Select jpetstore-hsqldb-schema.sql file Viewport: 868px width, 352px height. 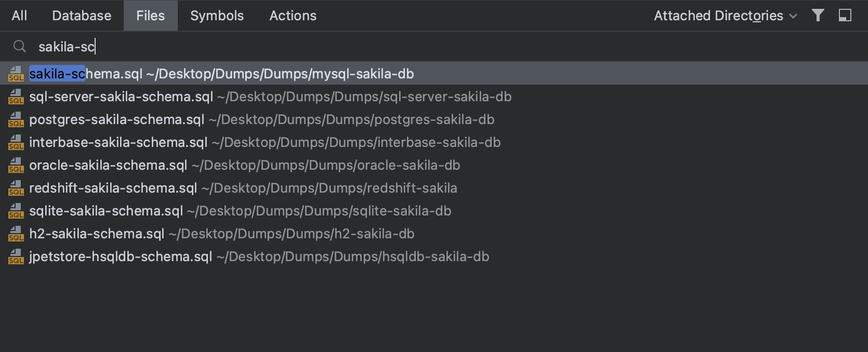pos(434,256)
